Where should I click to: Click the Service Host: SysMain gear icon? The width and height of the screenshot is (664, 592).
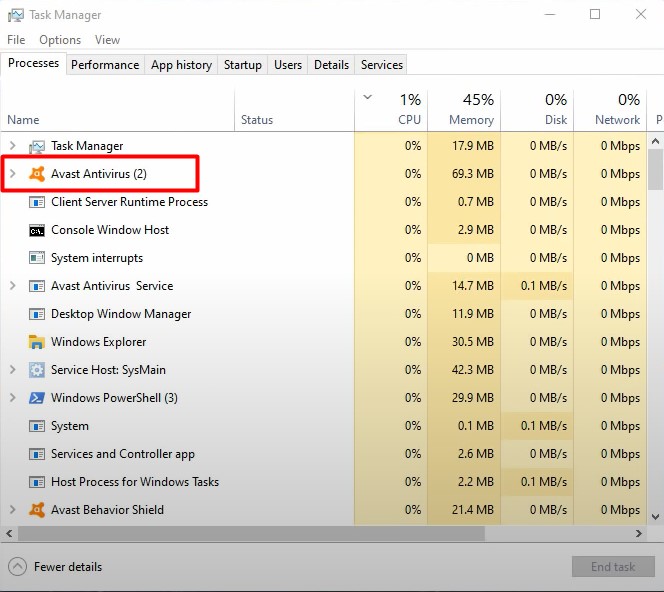(x=37, y=370)
